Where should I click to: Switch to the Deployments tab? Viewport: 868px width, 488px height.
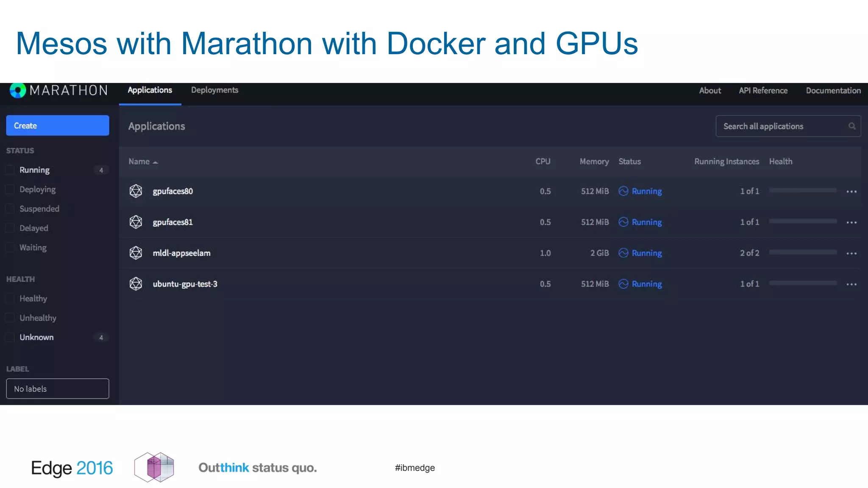coord(214,90)
